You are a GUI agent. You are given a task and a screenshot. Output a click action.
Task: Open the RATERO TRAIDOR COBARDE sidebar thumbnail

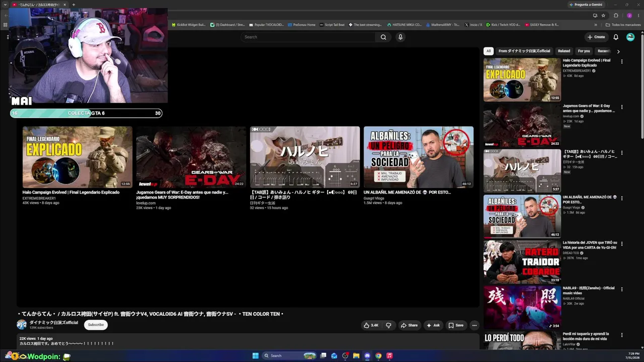[x=522, y=262]
